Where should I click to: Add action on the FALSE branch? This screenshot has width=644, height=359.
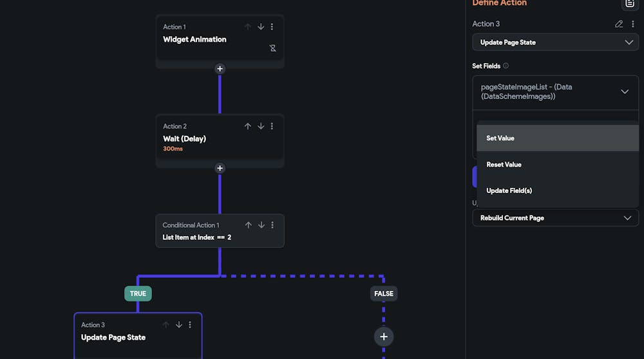[384, 336]
